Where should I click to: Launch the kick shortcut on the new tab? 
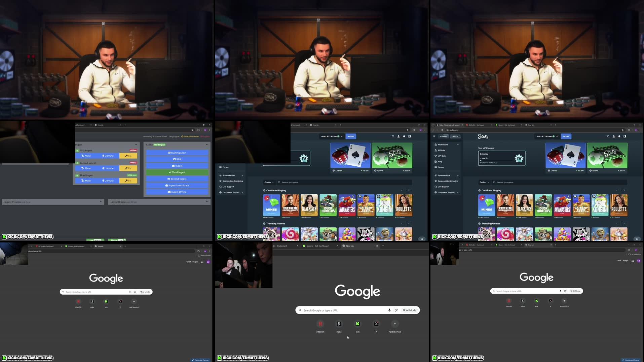point(357,324)
